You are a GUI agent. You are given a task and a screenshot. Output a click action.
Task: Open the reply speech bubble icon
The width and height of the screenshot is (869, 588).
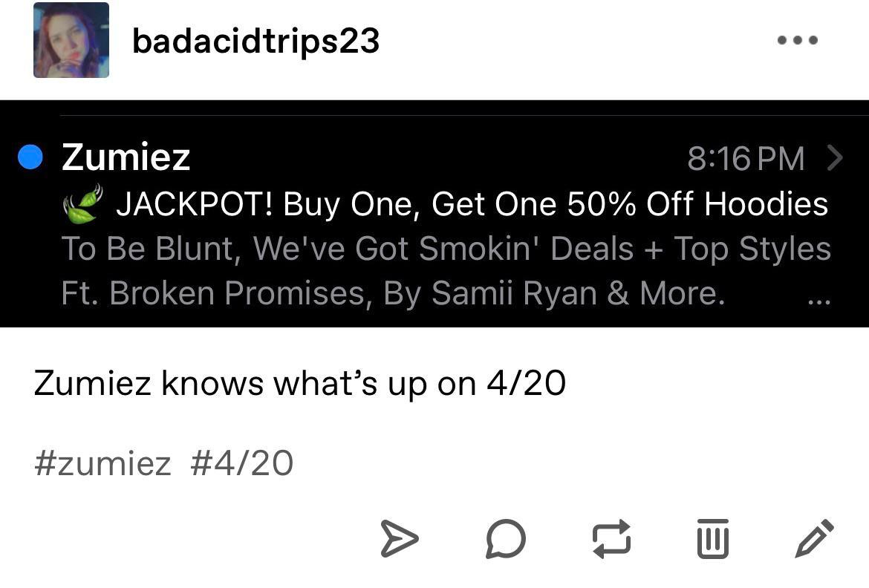tap(505, 540)
